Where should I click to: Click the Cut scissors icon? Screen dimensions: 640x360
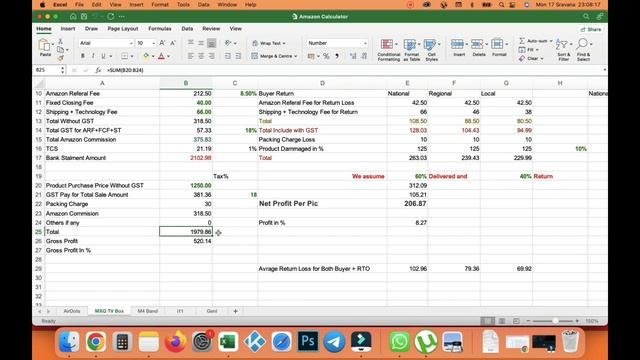(x=60, y=41)
